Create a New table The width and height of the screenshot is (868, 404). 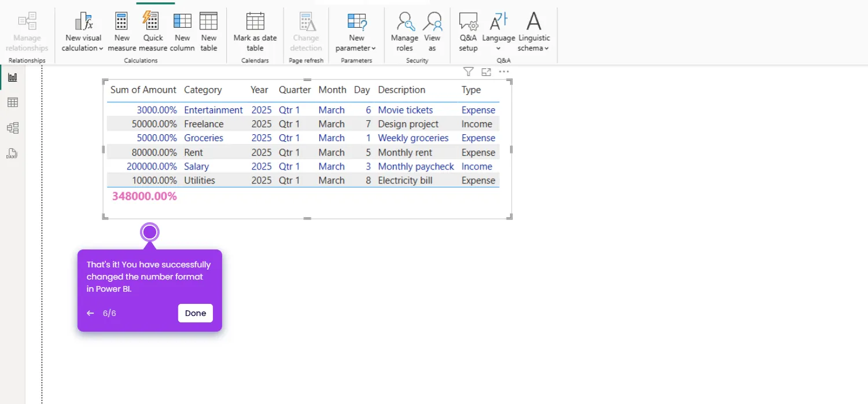click(x=208, y=32)
